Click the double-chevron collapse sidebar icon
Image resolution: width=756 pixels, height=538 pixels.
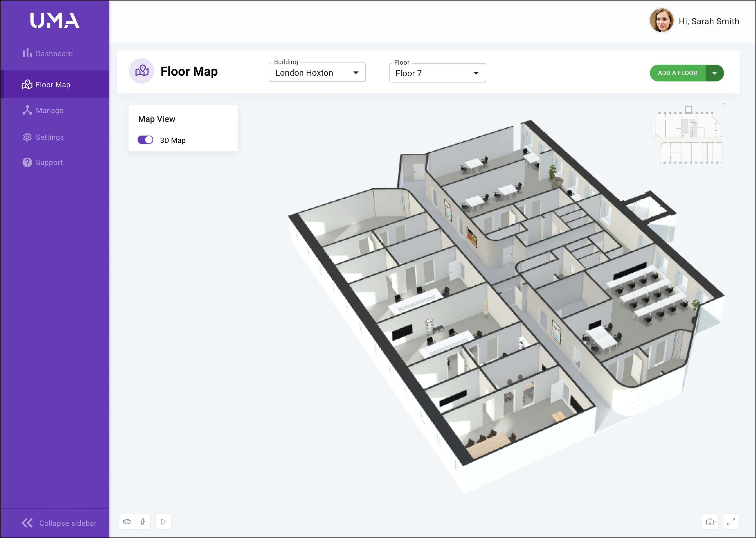coord(27,523)
